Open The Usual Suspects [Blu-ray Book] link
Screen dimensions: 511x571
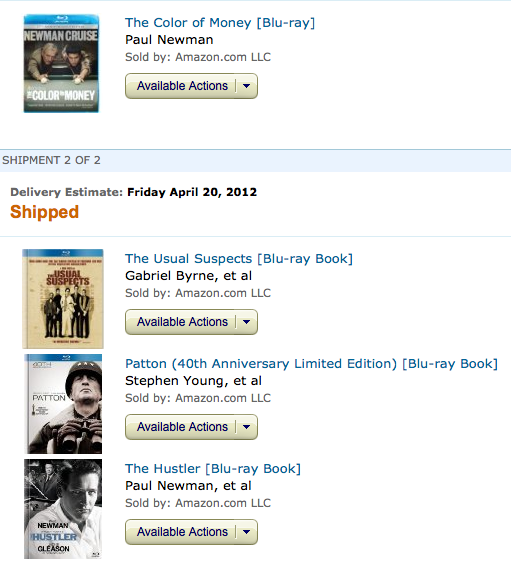239,259
